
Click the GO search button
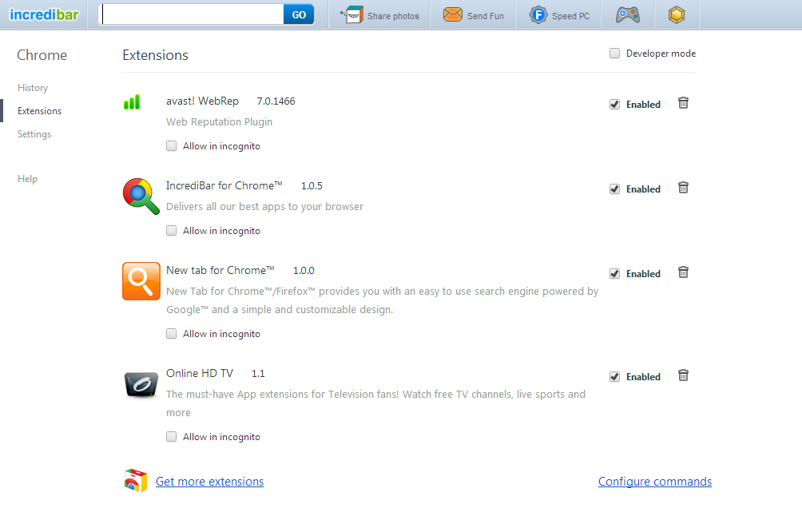point(299,15)
